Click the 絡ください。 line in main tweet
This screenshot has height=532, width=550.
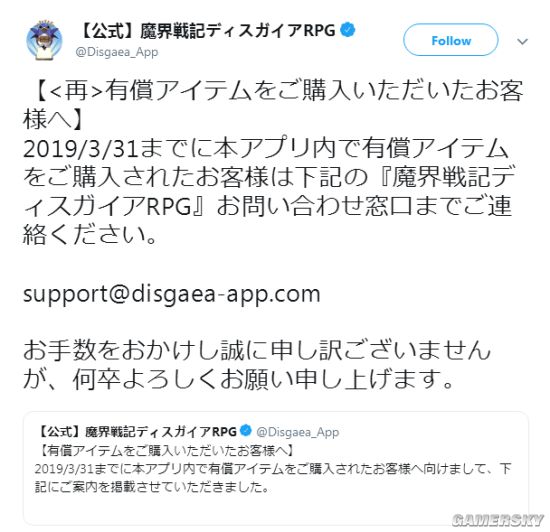tap(90, 235)
